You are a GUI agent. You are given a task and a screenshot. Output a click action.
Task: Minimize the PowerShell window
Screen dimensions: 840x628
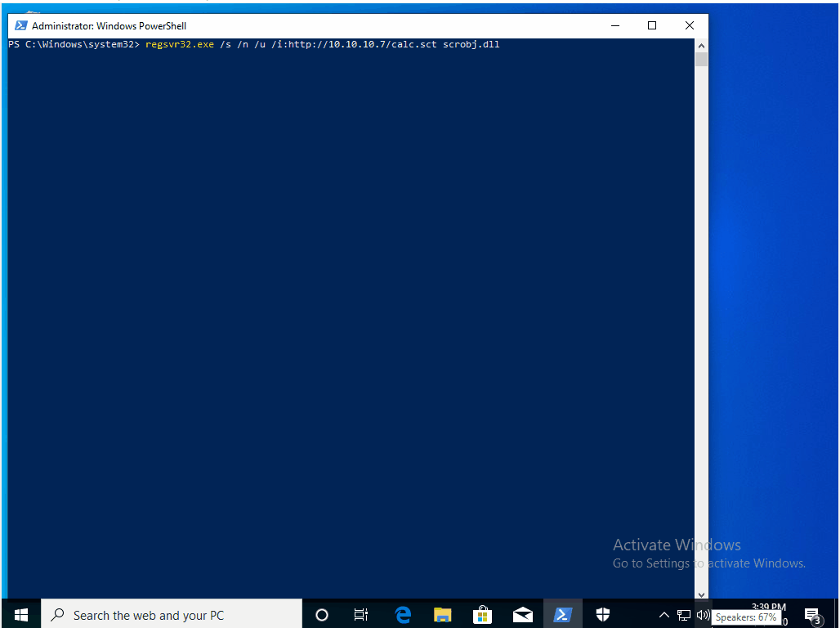(x=615, y=25)
